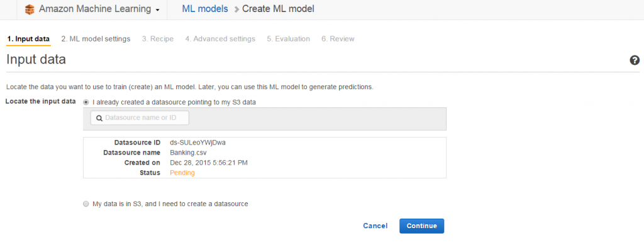Jump to the 3. Recipe step
The image size is (644, 245).
tap(158, 39)
